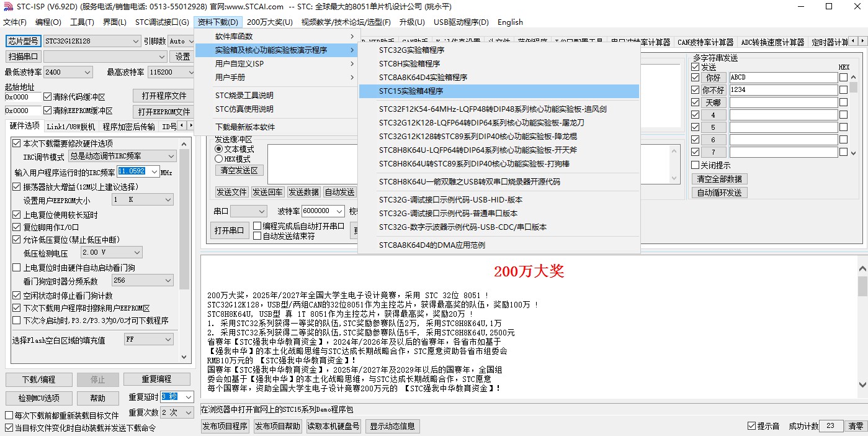The height and width of the screenshot is (436, 868).
Task: Open 文件(F) menu
Action: 15,22
